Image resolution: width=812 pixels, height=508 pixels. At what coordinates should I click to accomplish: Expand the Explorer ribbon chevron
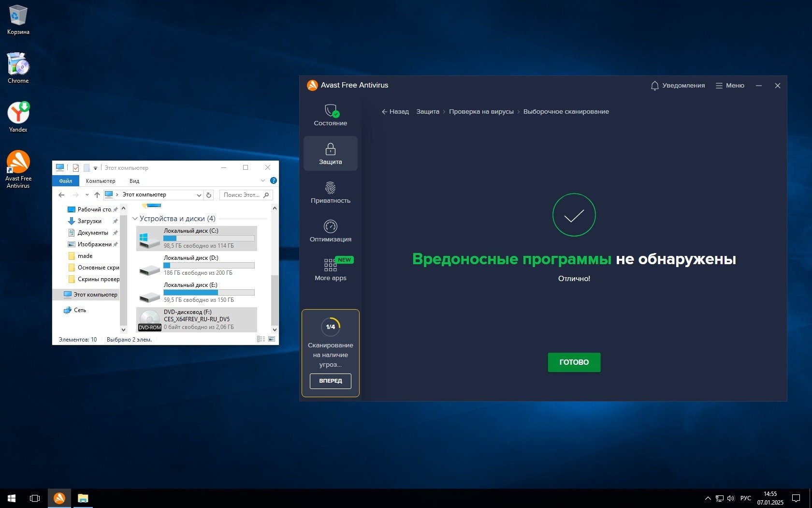coord(263,181)
